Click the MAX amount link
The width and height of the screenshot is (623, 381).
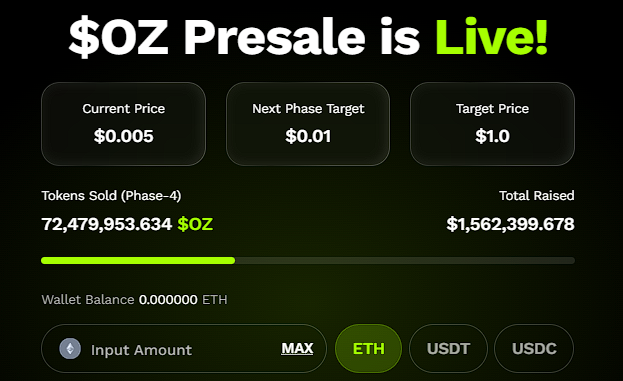click(297, 348)
